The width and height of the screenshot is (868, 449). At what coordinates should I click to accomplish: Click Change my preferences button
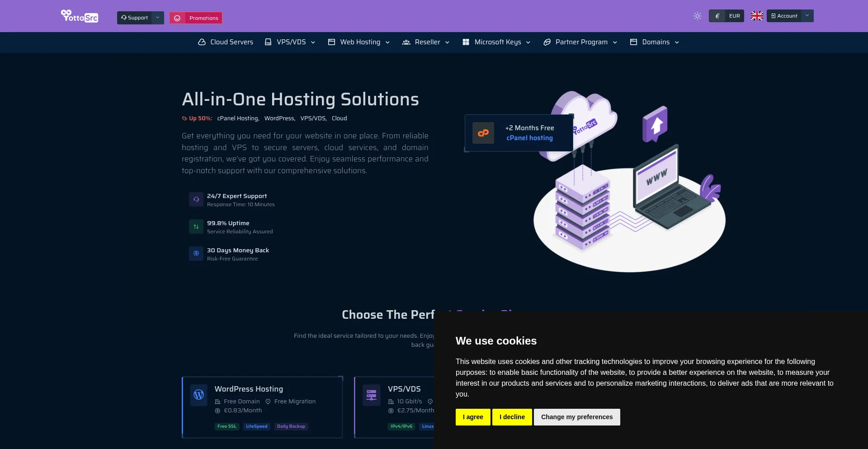coord(577,417)
